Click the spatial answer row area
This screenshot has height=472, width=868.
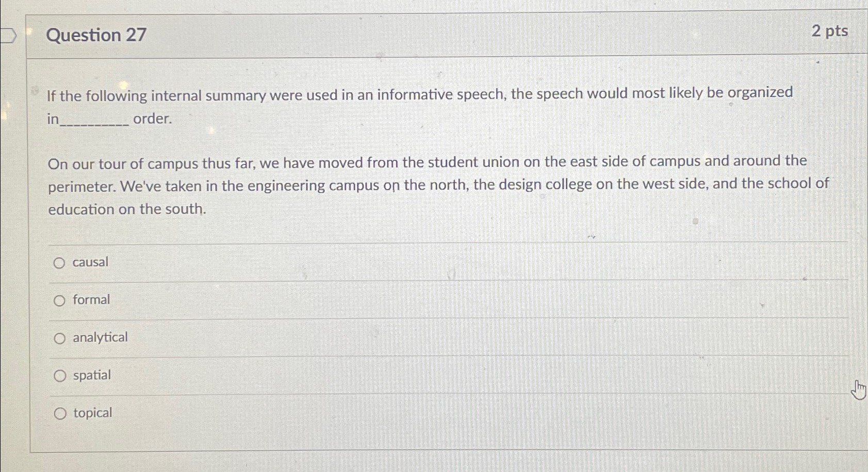[x=361, y=375]
